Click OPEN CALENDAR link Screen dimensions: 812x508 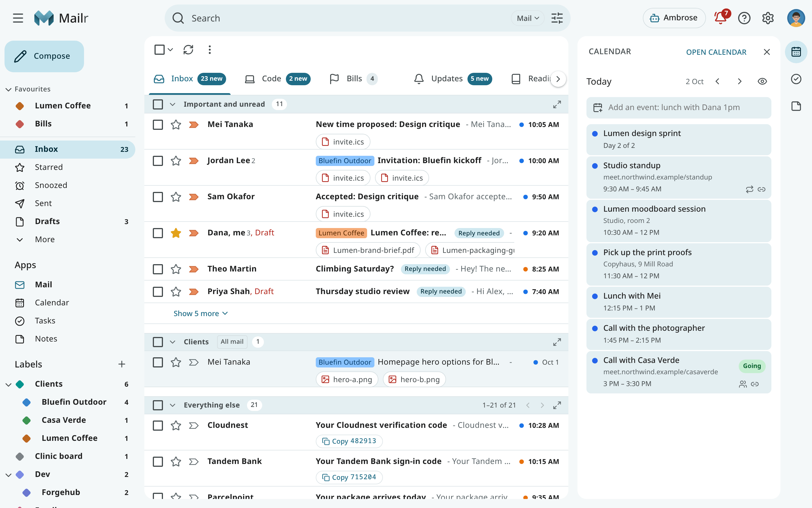(716, 52)
